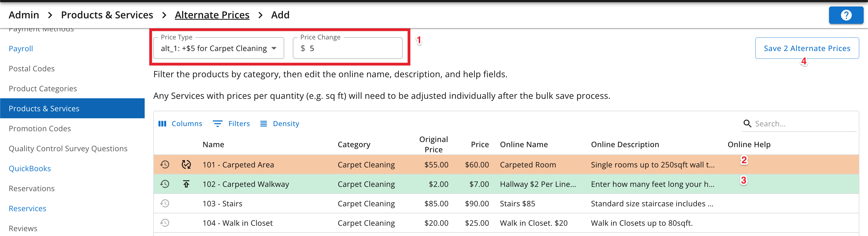Screen dimensions: 868x236
Task: Edit description 'Walk in Closets up to 80sqft.'
Action: coord(642,223)
